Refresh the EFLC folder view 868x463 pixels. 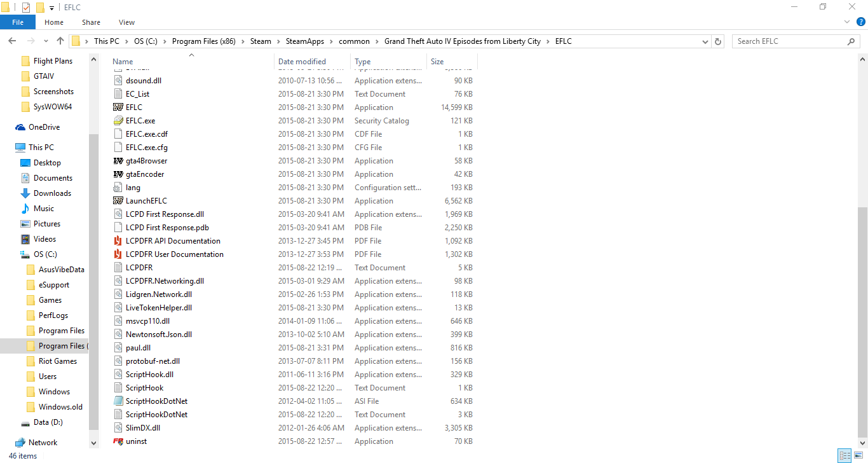point(719,41)
